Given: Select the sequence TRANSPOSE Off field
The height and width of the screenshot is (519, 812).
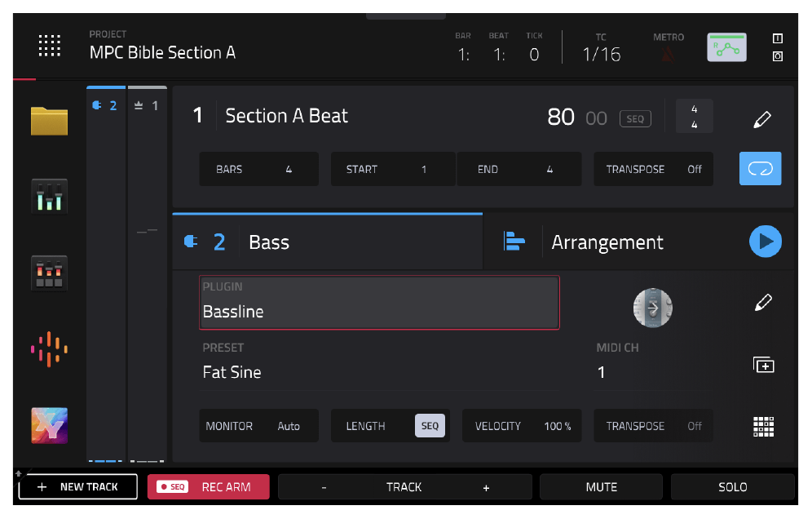Looking at the screenshot, I should (653, 169).
